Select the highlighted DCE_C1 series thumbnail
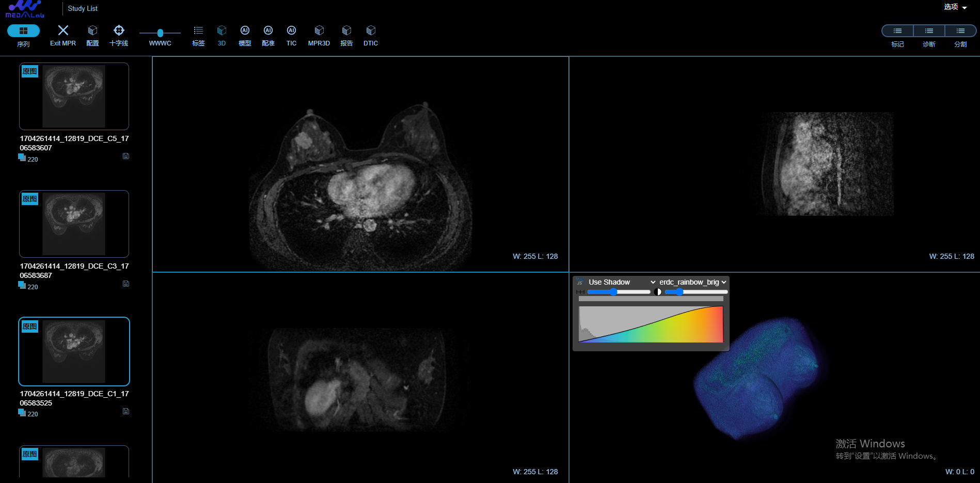 (x=74, y=351)
